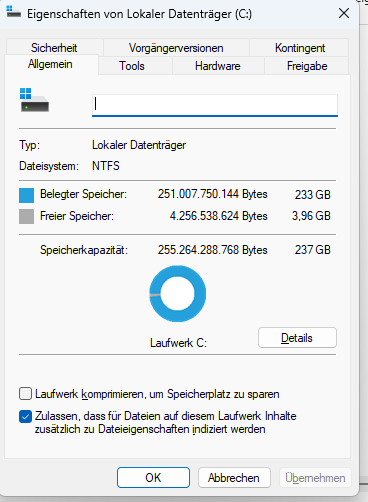Screen dimensions: 368x502
Task: Click the 'Typ:' label
Action: pos(29,145)
